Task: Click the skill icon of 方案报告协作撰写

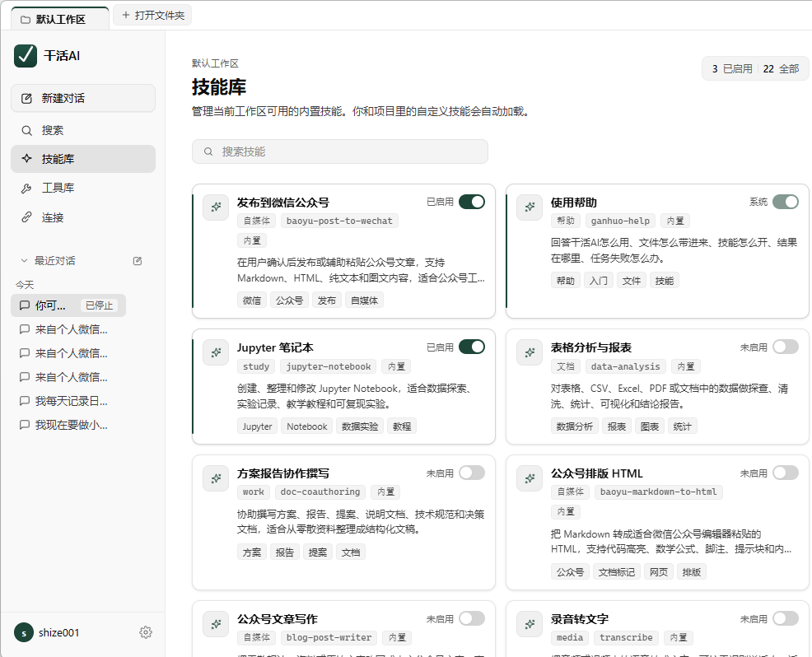Action: pos(216,478)
